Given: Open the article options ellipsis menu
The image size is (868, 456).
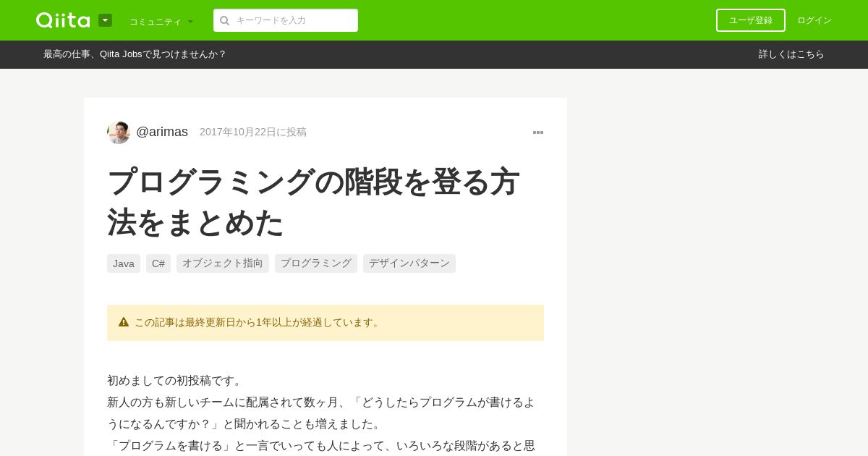Looking at the screenshot, I should pos(538,132).
